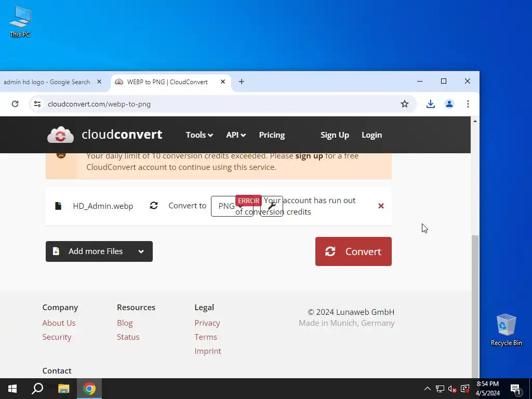Click the Resources footer heading
The width and height of the screenshot is (532, 399).
click(136, 308)
